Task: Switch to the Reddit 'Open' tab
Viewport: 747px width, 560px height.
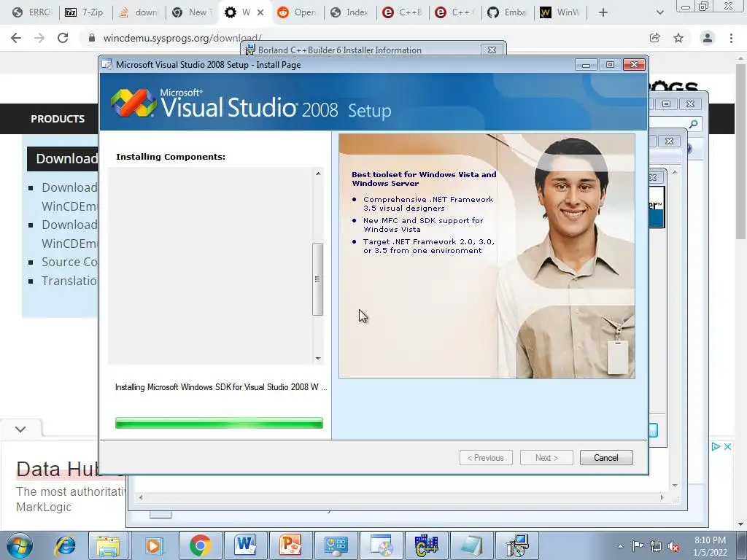Action: [297, 12]
